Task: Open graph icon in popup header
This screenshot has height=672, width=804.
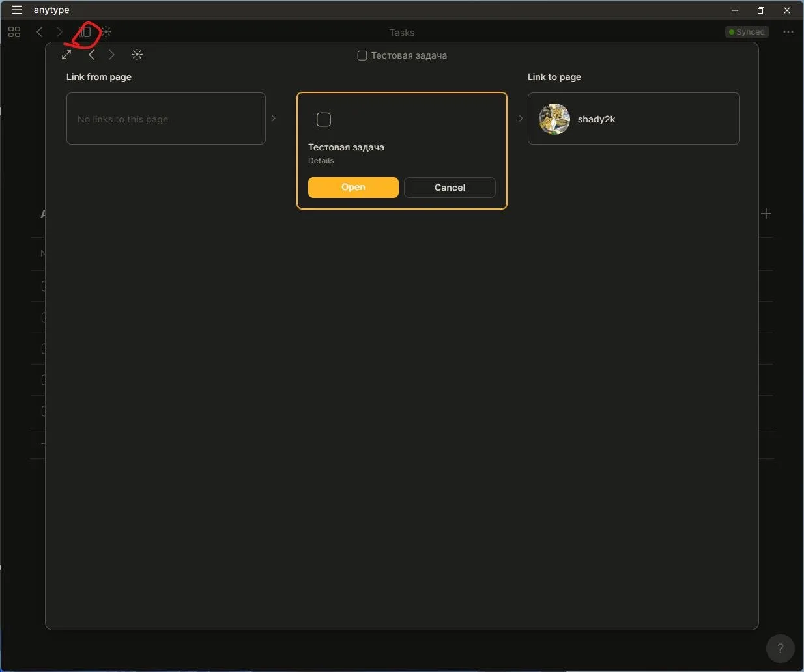Action: [137, 55]
